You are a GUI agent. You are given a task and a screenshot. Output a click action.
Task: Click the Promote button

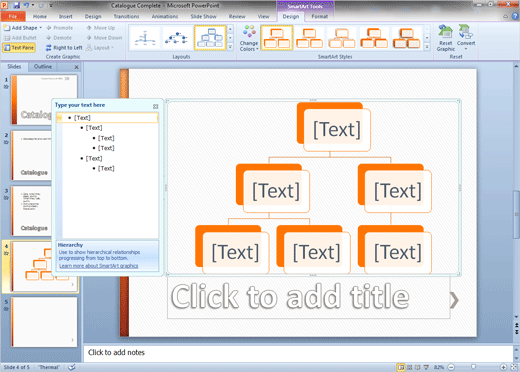60,28
